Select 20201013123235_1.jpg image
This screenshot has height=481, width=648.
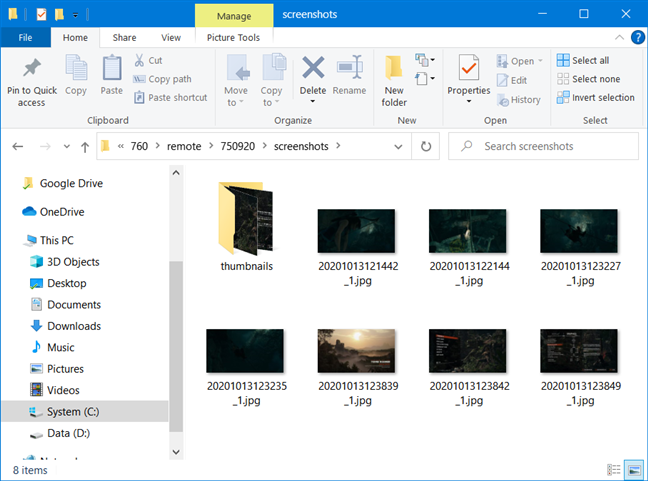246,367
